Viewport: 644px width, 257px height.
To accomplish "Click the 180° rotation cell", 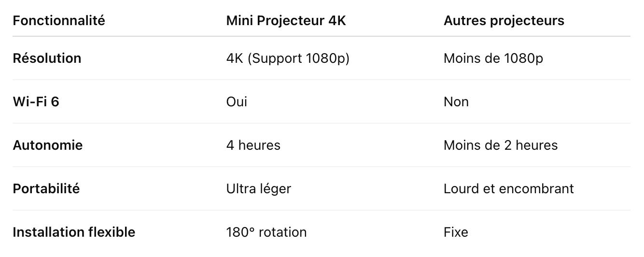I will click(266, 232).
